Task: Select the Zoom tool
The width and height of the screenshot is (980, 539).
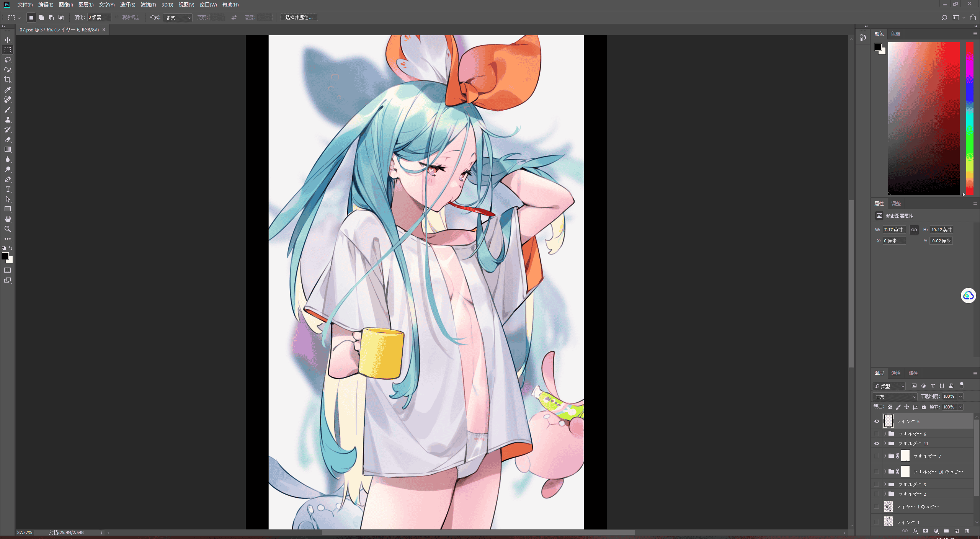Action: [8, 229]
